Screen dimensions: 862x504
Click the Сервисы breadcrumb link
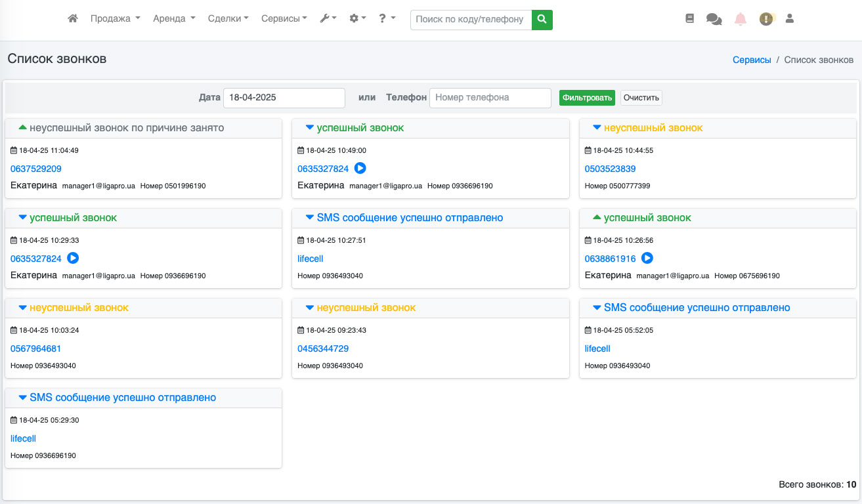752,60
